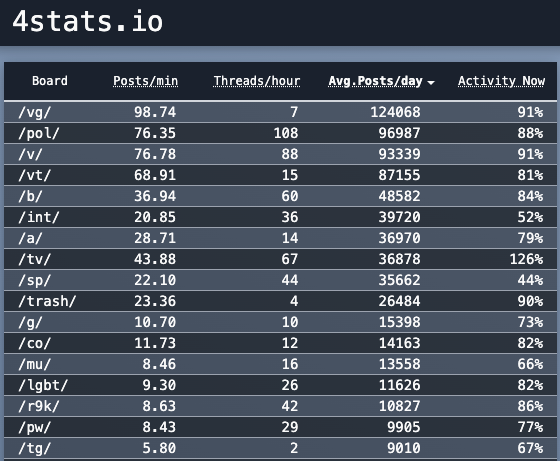The image size is (560, 461).
Task: Click the 14163 average posts value
Action: click(x=400, y=343)
